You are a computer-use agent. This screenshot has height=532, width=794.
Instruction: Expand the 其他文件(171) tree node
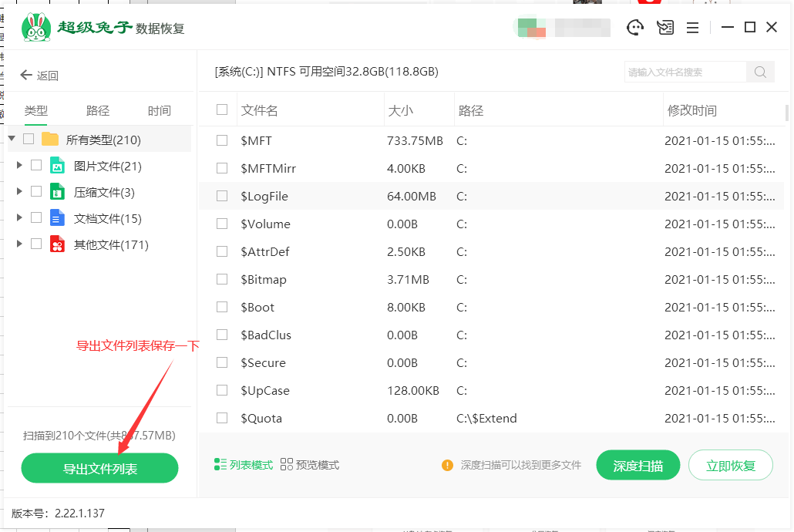click(19, 244)
